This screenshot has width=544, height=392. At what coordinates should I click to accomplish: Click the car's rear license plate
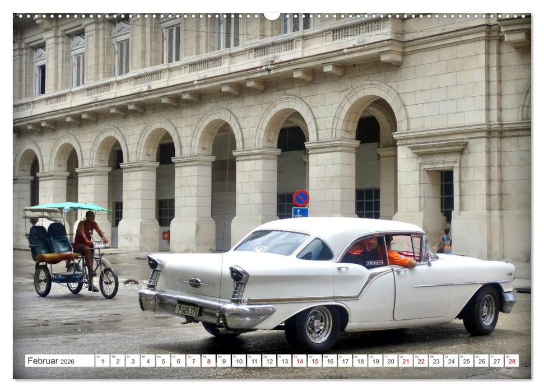click(x=188, y=310)
